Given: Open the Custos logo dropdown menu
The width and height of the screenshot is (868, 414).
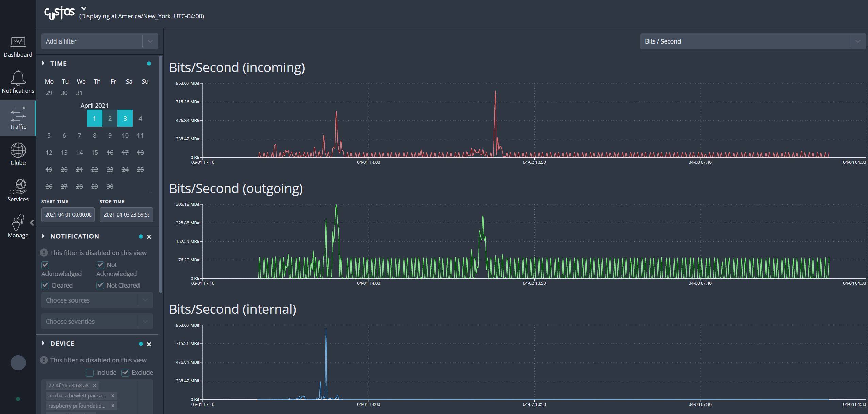Looking at the screenshot, I should (x=84, y=8).
